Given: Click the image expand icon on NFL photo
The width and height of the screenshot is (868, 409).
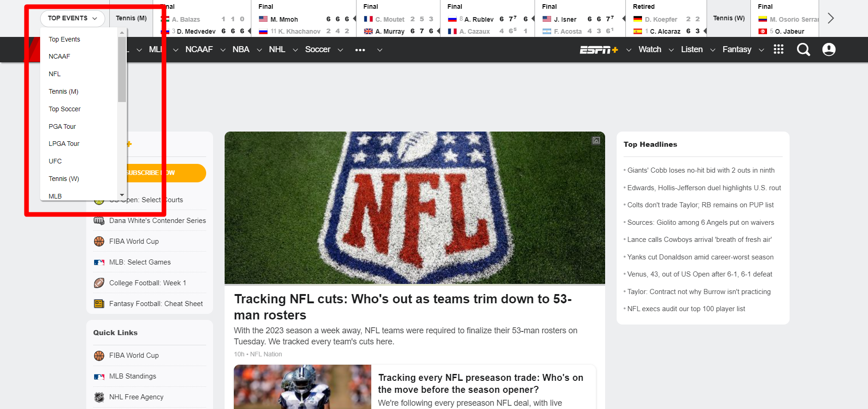Looking at the screenshot, I should (x=596, y=140).
